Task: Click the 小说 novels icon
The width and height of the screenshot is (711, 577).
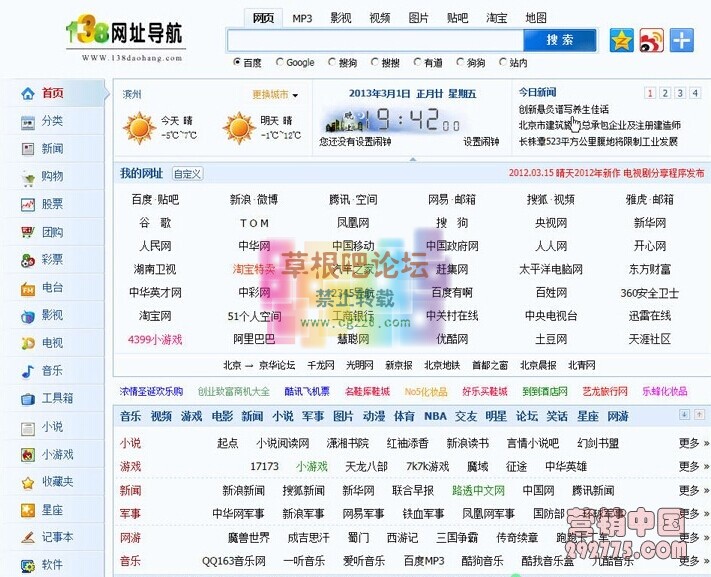Action: 28,427
